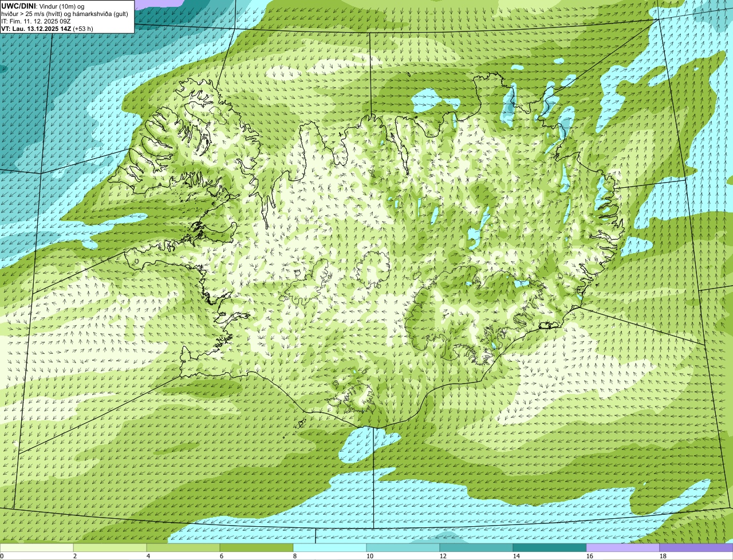Click the 4–6 medium green legend swatch
Screen dimensions: 733x560
coord(183,547)
